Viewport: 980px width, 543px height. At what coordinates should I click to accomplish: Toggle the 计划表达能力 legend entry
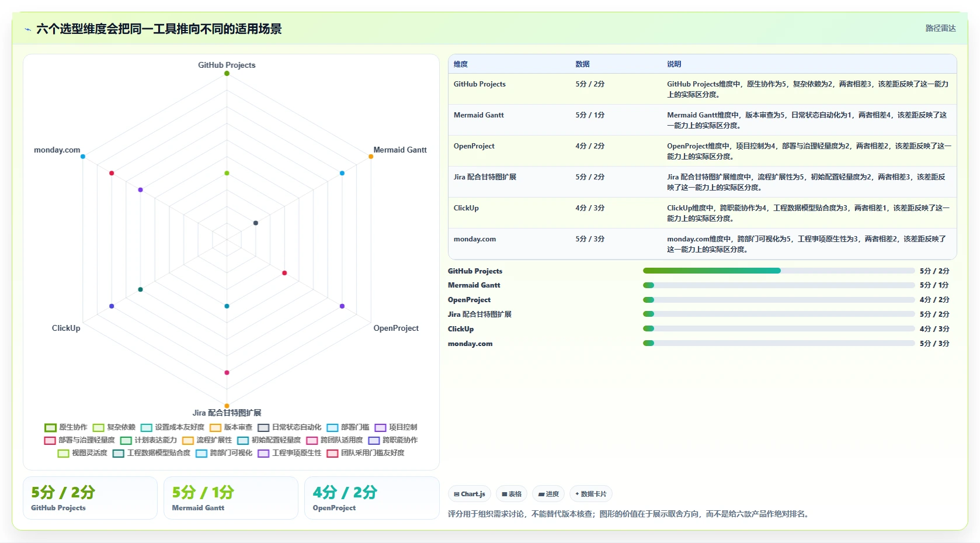(x=148, y=440)
